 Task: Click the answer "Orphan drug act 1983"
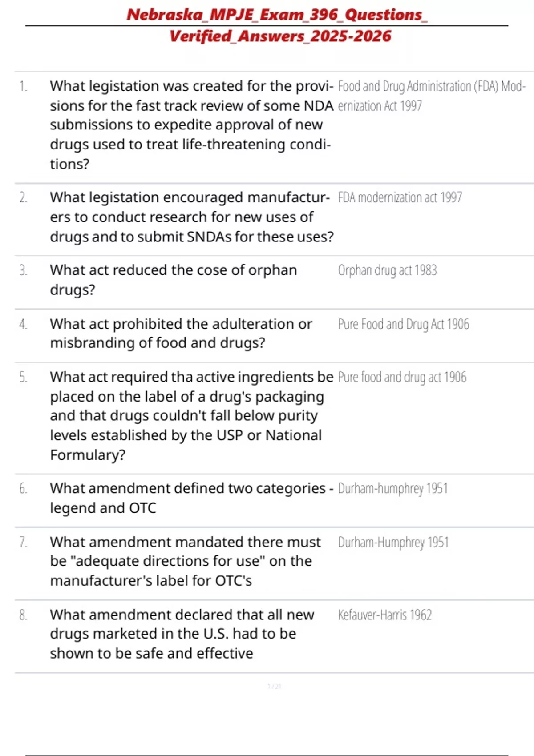click(x=387, y=270)
